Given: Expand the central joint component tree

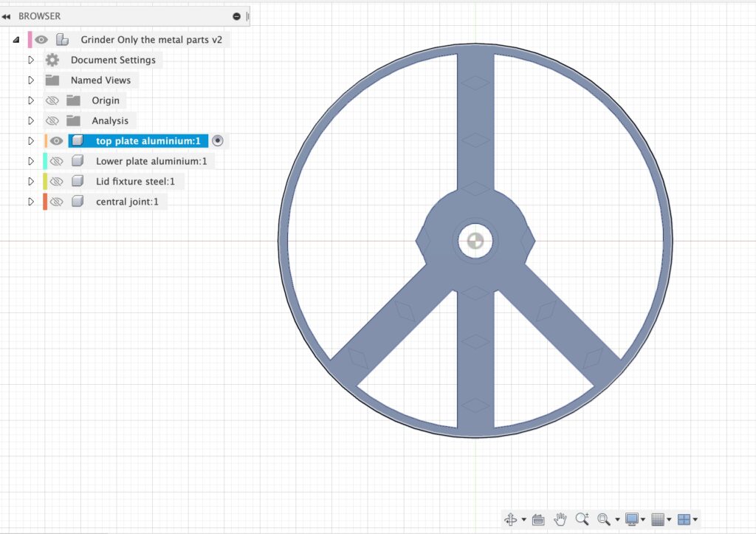Looking at the screenshot, I should (x=31, y=202).
